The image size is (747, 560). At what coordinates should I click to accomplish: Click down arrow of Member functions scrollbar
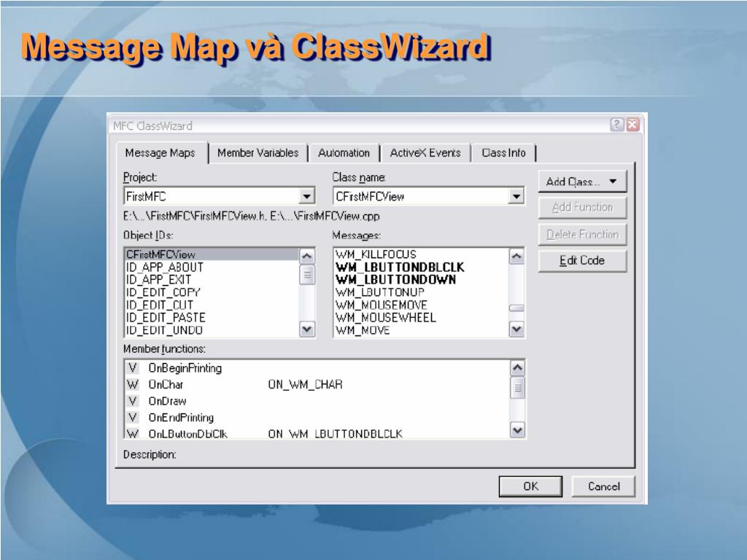tap(517, 430)
